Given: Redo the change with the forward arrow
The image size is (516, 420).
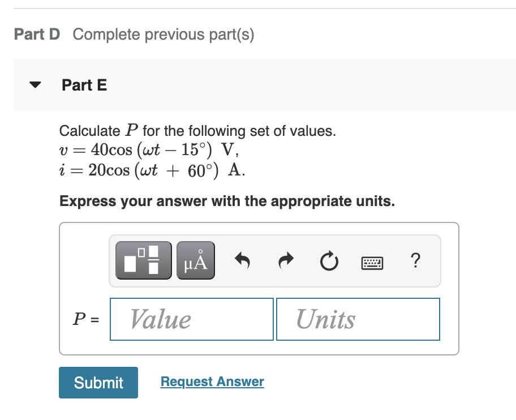Looking at the screenshot, I should click(x=285, y=260).
